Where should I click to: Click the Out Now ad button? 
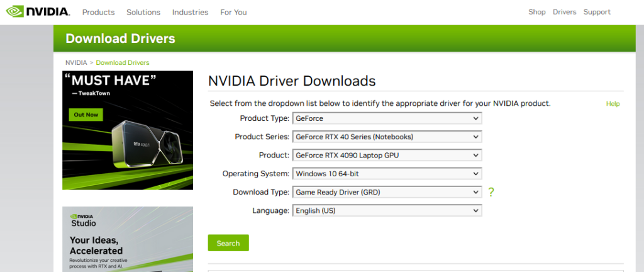click(x=86, y=115)
